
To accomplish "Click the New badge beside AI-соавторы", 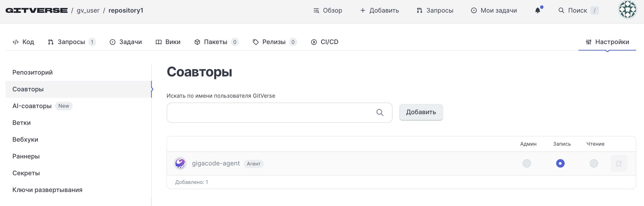I will [x=64, y=106].
